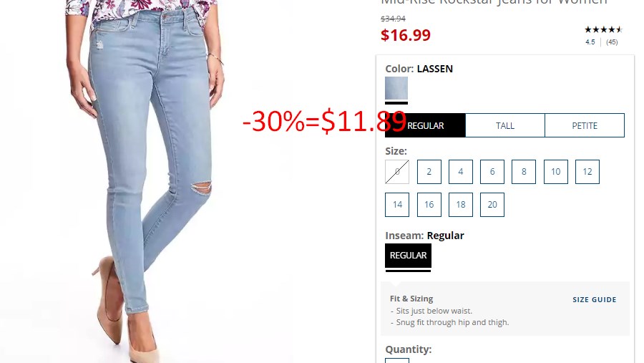644x363 pixels.
Task: Click the jeans product image
Action: (146, 181)
